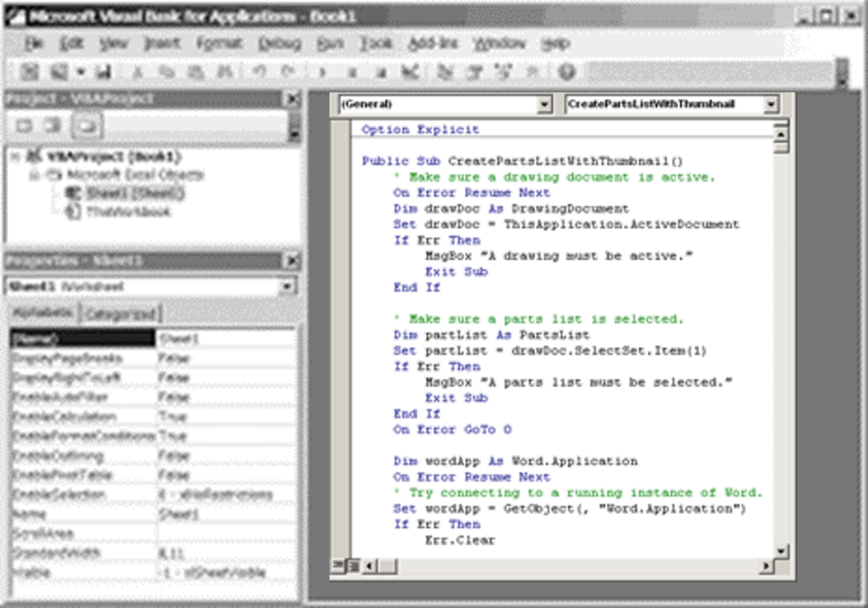This screenshot has width=868, height=608.
Task: Click the Paste icon in the toolbar
Action: [x=195, y=72]
